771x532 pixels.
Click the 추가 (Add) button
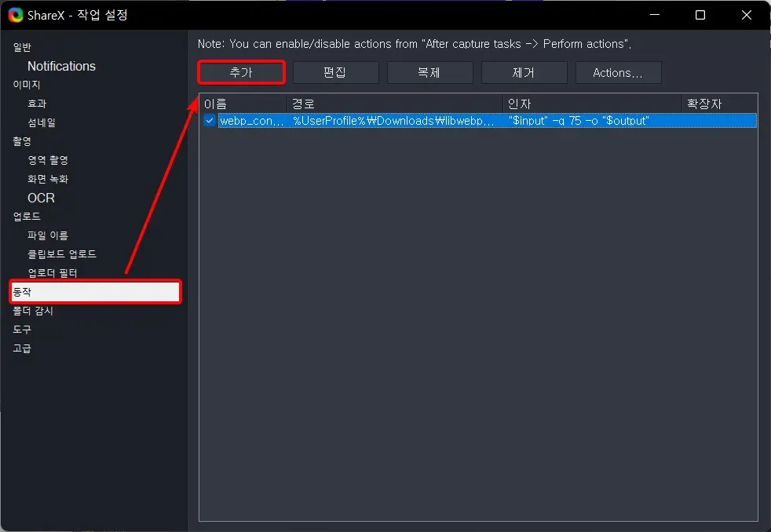point(241,73)
